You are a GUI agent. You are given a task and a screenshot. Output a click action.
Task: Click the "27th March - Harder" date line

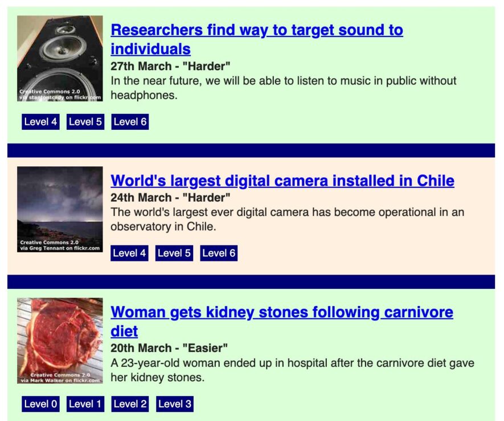tap(170, 66)
